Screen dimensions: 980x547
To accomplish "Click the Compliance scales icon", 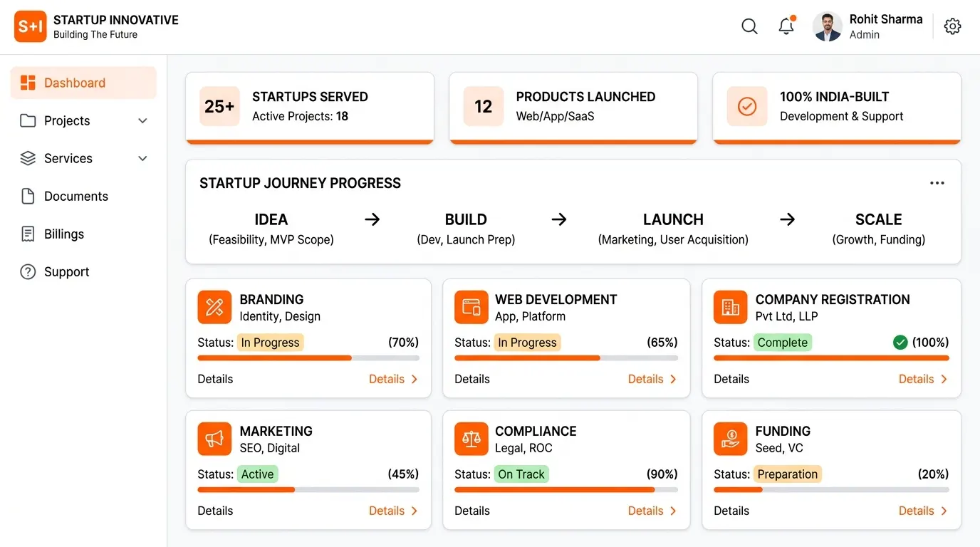I will click(471, 439).
